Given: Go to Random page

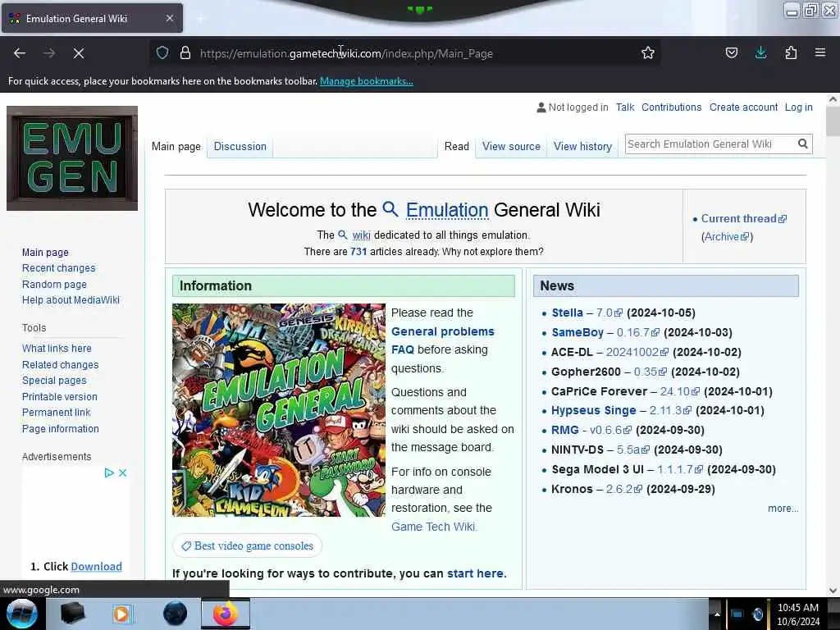Looking at the screenshot, I should [x=54, y=284].
